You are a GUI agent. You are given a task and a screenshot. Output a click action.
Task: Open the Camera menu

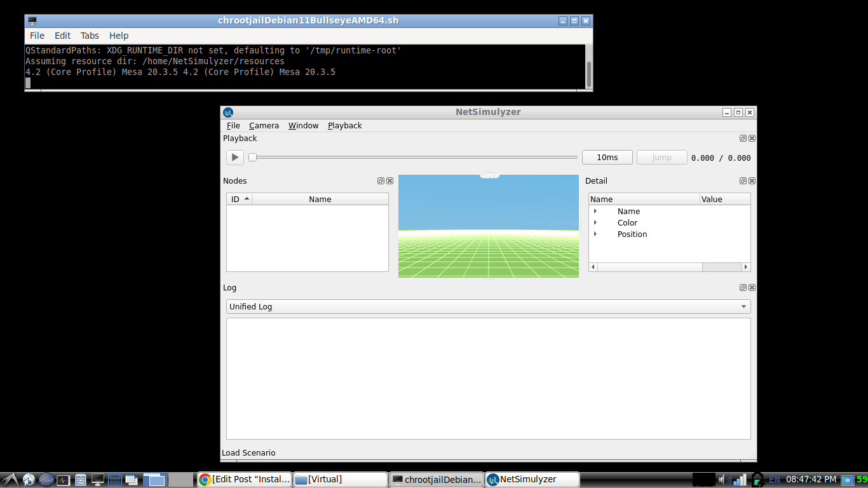pyautogui.click(x=264, y=125)
